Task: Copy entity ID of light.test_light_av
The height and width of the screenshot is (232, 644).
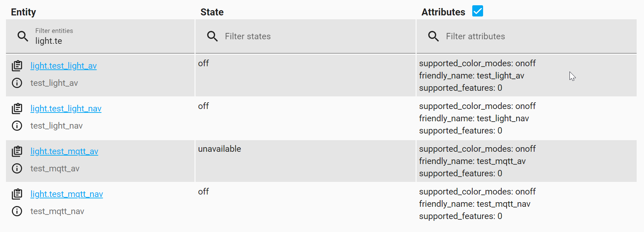Action: pyautogui.click(x=17, y=66)
